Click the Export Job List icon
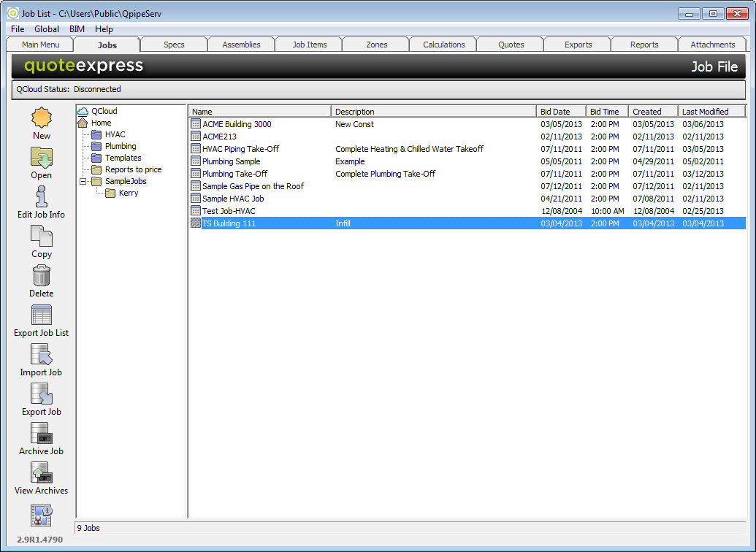The image size is (756, 552). click(42, 315)
